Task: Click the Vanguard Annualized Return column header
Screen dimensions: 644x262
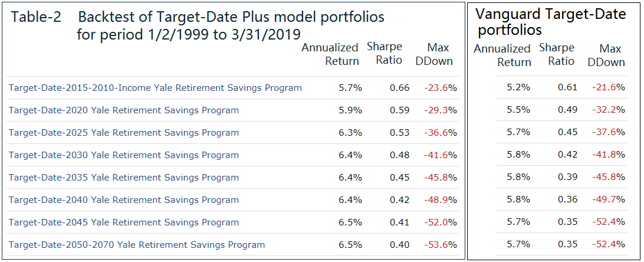Action: click(502, 55)
